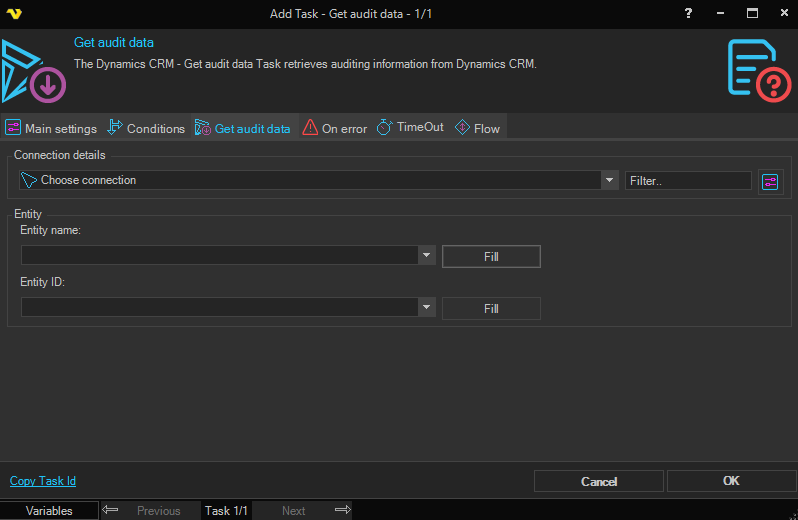Viewport: 798px width, 520px height.
Task: Open the On error tab
Action: click(x=335, y=128)
